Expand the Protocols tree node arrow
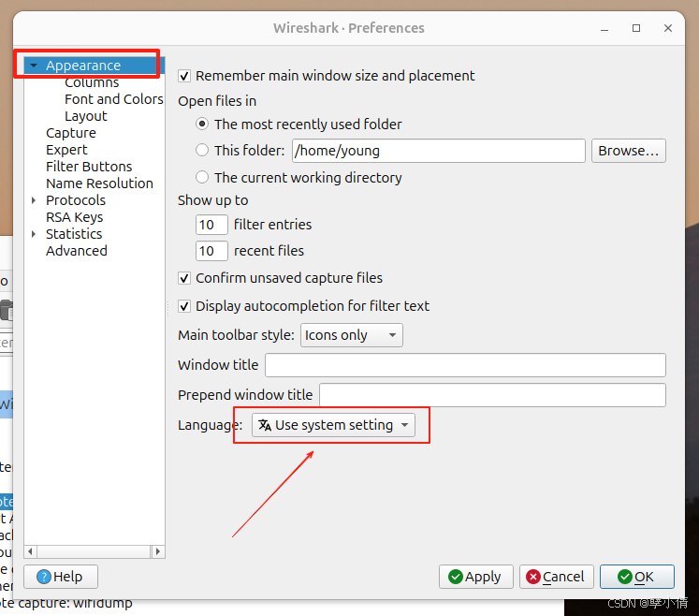This screenshot has width=699, height=616. pyautogui.click(x=34, y=200)
